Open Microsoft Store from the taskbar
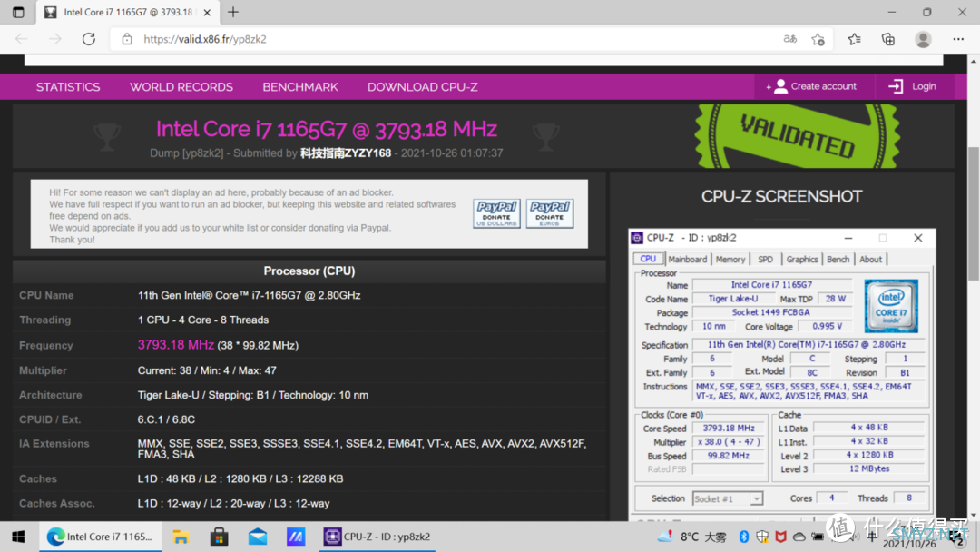This screenshot has width=980, height=552. pos(219,537)
